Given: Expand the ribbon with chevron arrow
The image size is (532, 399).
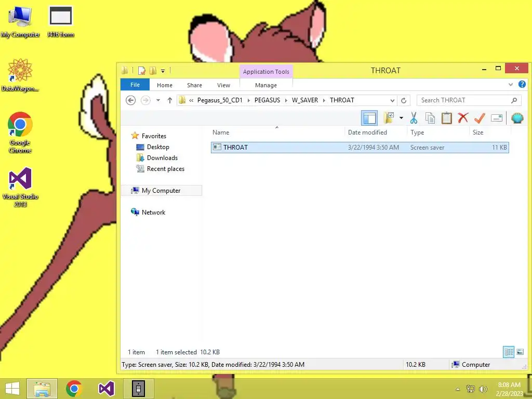Looking at the screenshot, I should point(510,85).
